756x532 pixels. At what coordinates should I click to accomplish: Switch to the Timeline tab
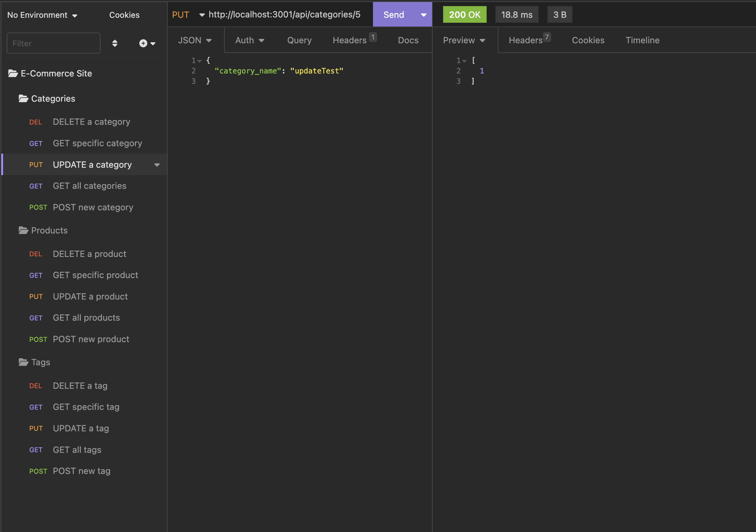click(x=642, y=40)
